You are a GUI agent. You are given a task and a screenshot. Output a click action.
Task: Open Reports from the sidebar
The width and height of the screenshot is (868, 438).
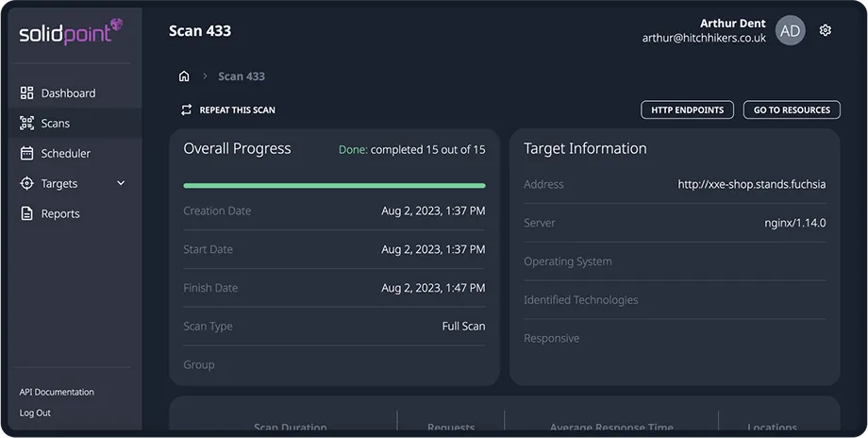[x=60, y=214]
